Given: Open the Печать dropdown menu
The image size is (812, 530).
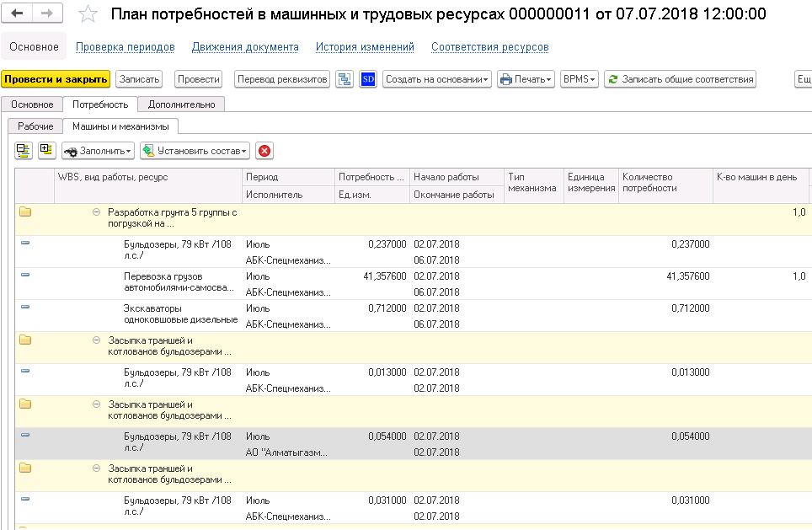Looking at the screenshot, I should click(526, 79).
